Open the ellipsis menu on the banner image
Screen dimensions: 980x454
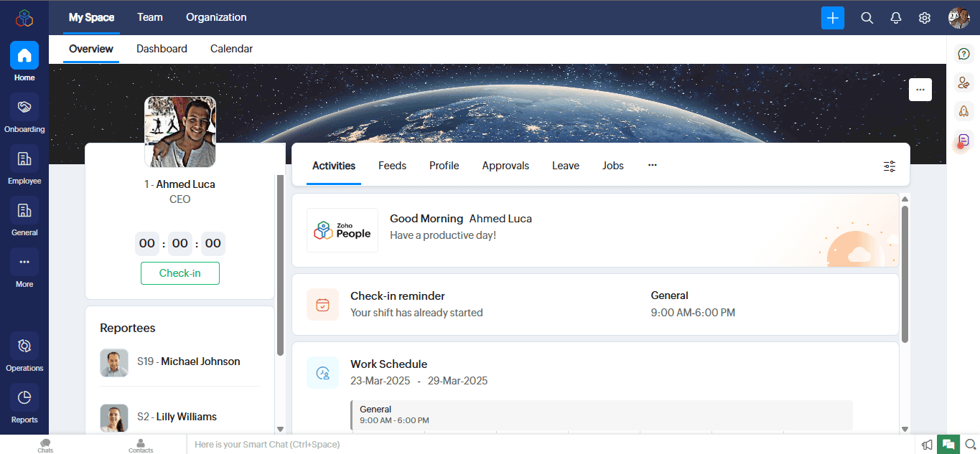coord(920,89)
